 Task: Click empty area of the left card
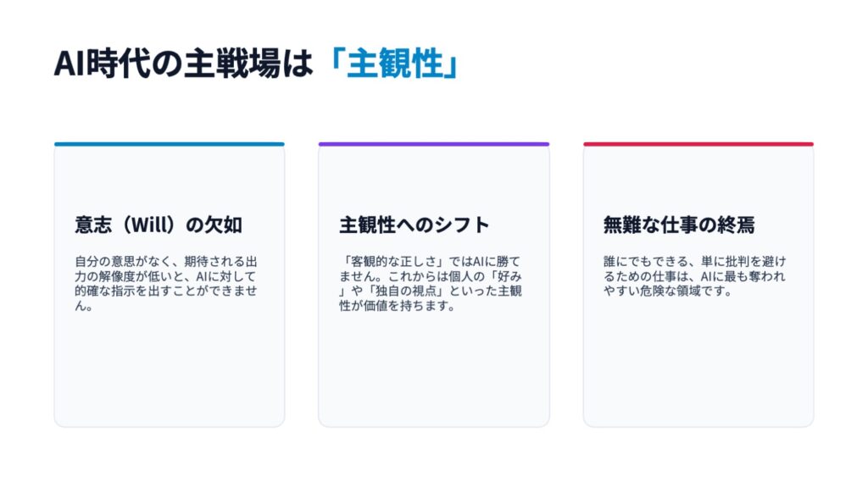(170, 371)
